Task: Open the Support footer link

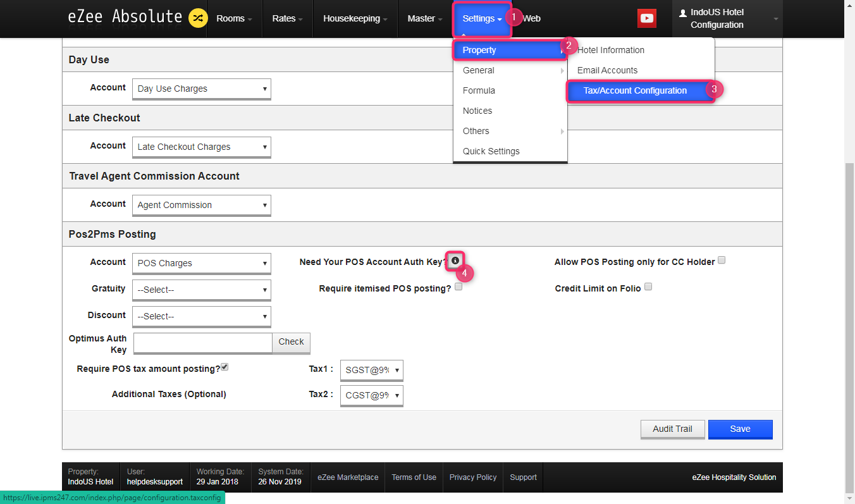Action: (x=523, y=477)
